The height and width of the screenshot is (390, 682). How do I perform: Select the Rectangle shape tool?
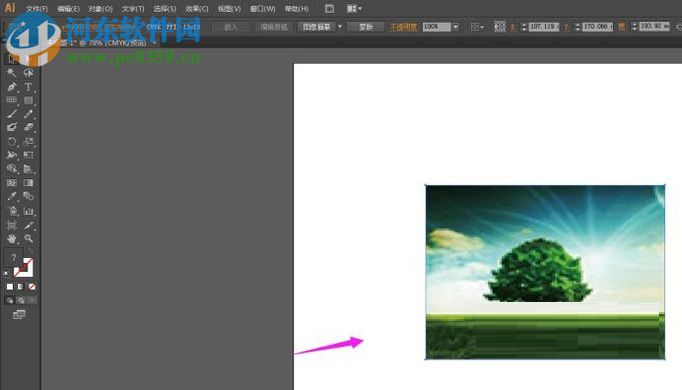point(28,100)
